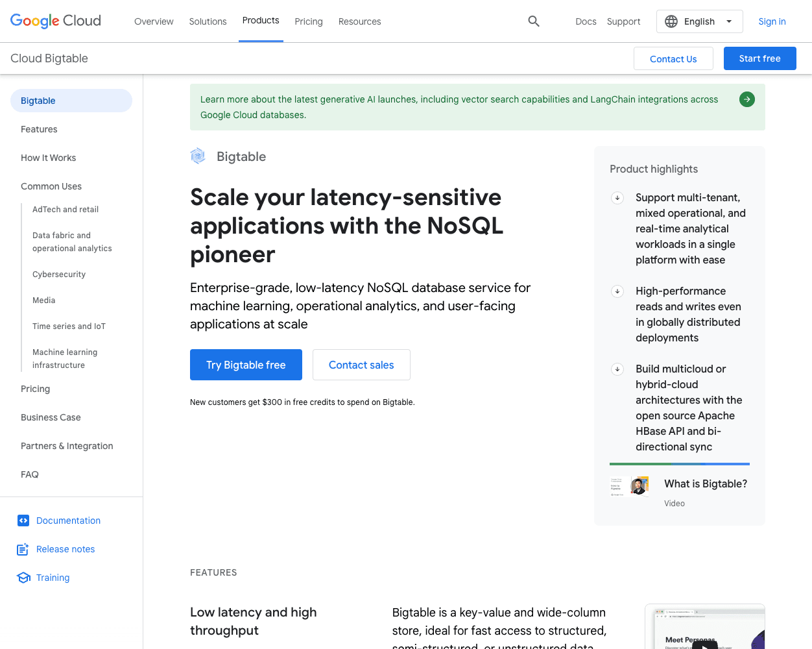Open the Documentation link
Viewport: 812px width, 649px height.
click(x=68, y=520)
